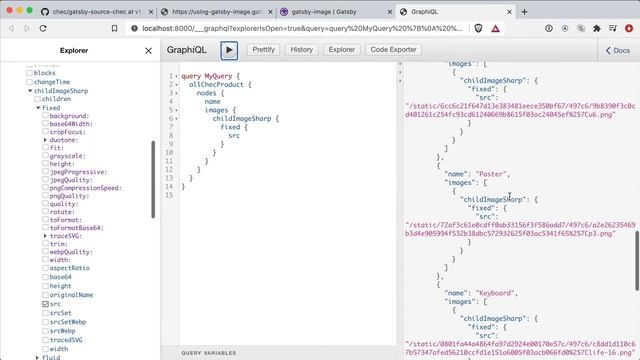This screenshot has width=640, height=360.
Task: Click Explorer panel vertical scrollbar
Action: tap(153, 179)
